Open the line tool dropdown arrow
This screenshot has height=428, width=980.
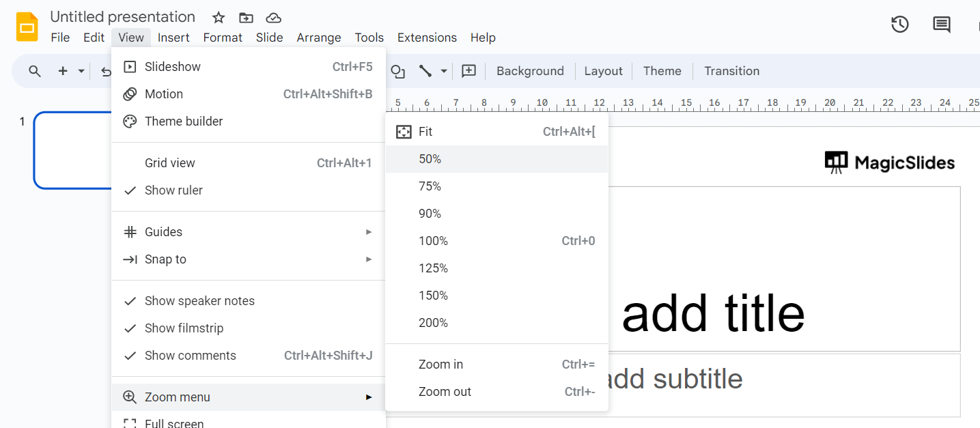point(444,71)
